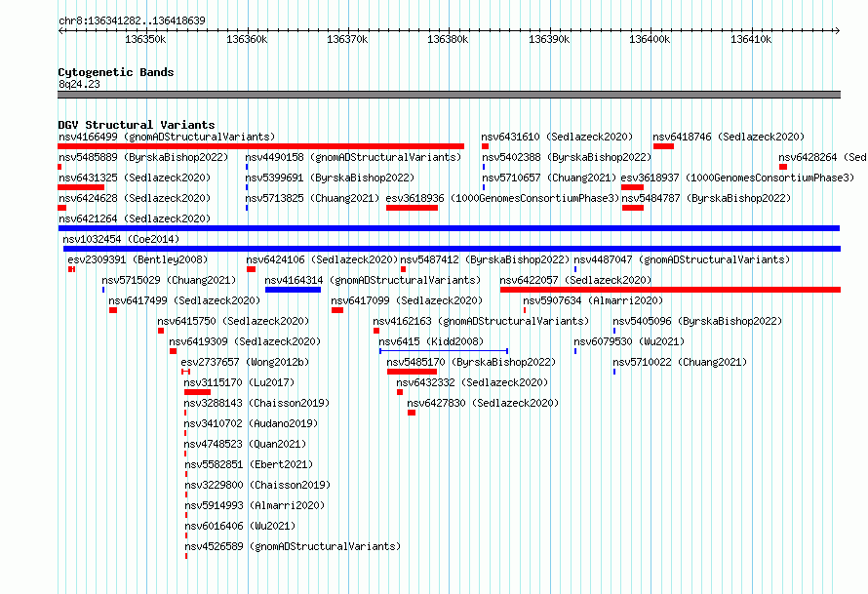Viewport: 868px width, 594px height.
Task: Click the 8q24.23 cytogenetic band label
Action: pyautogui.click(x=79, y=84)
